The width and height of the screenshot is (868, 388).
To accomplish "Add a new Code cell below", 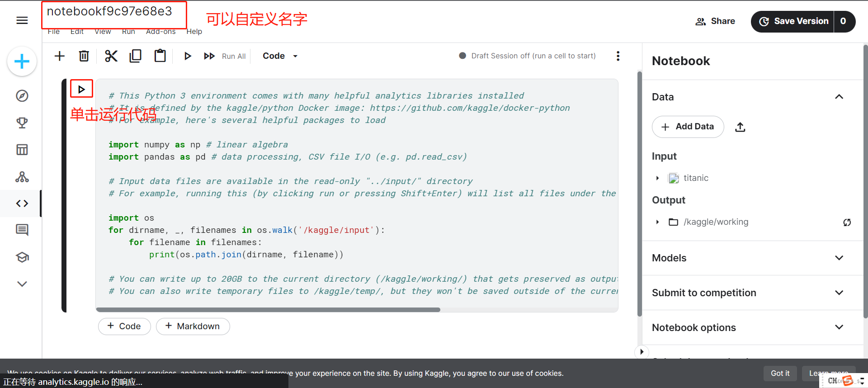I will 124,326.
